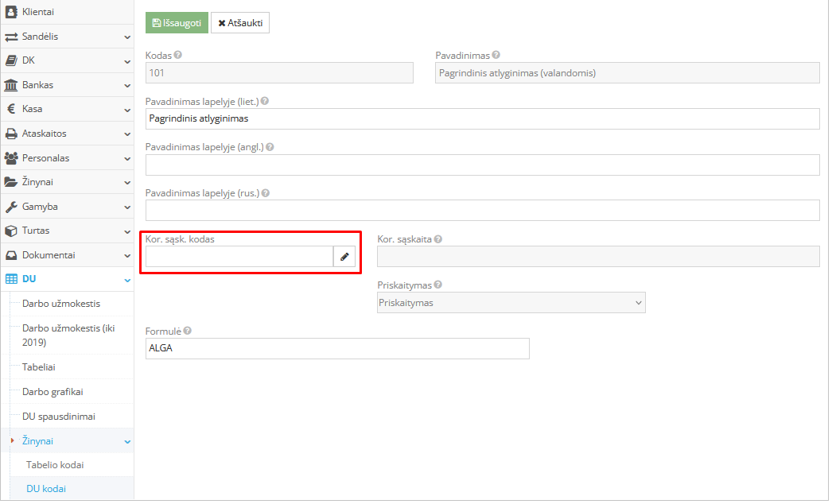
Task: Click the Ataskaitos printer icon in sidebar
Action: click(11, 134)
